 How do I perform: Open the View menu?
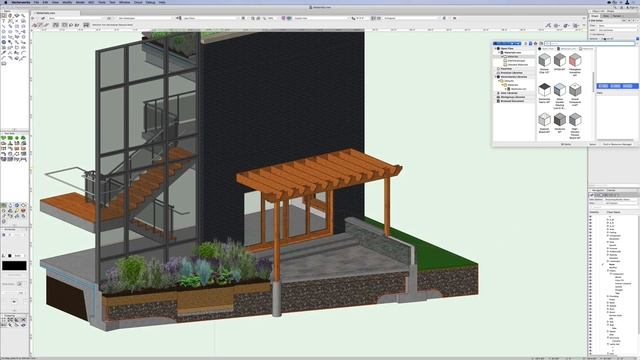55,2
